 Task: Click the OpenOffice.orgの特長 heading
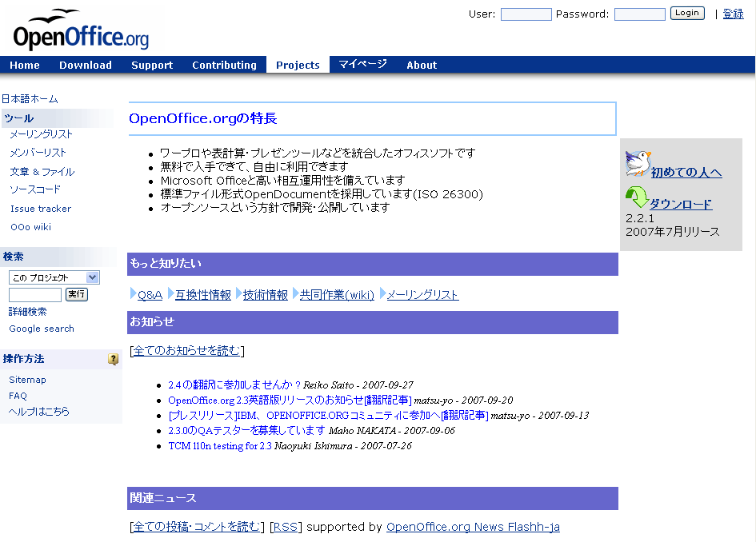coord(203,118)
